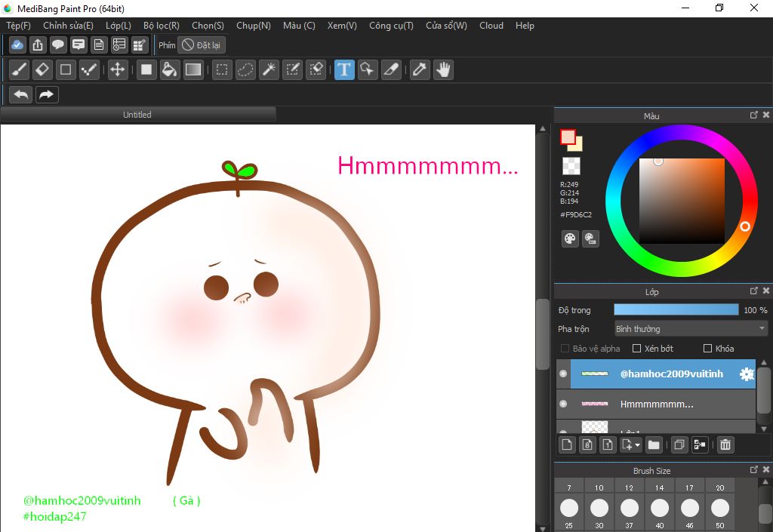Select the Operation tool
Image resolution: width=773 pixels, height=532 pixels.
pyautogui.click(x=368, y=69)
